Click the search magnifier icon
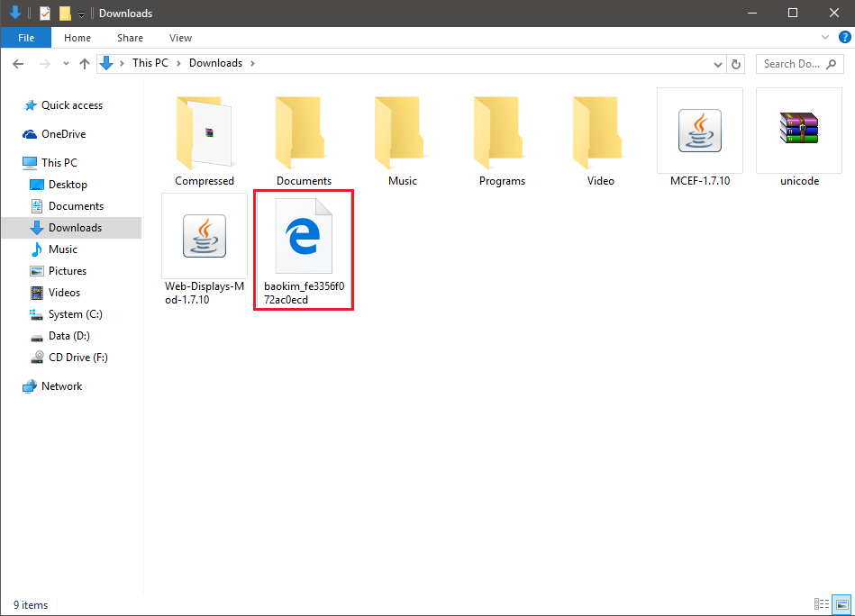The width and height of the screenshot is (855, 616). tap(831, 64)
